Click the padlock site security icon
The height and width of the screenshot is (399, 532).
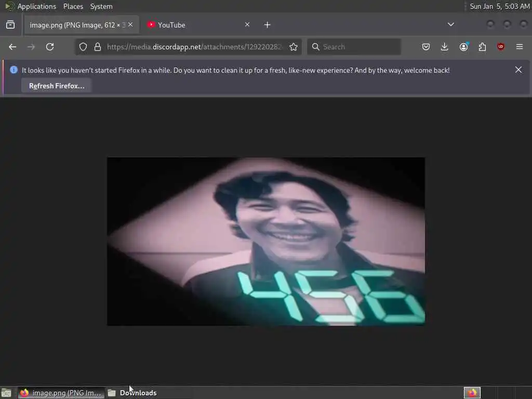[98, 47]
